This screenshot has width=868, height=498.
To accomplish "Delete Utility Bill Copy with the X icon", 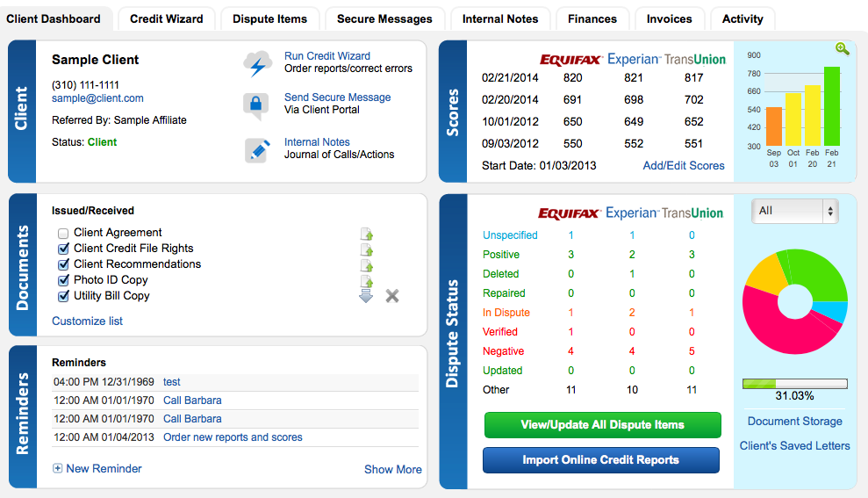I will pos(392,296).
